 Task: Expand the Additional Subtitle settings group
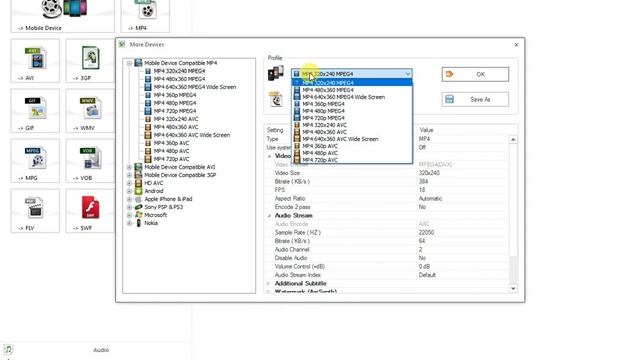[269, 283]
